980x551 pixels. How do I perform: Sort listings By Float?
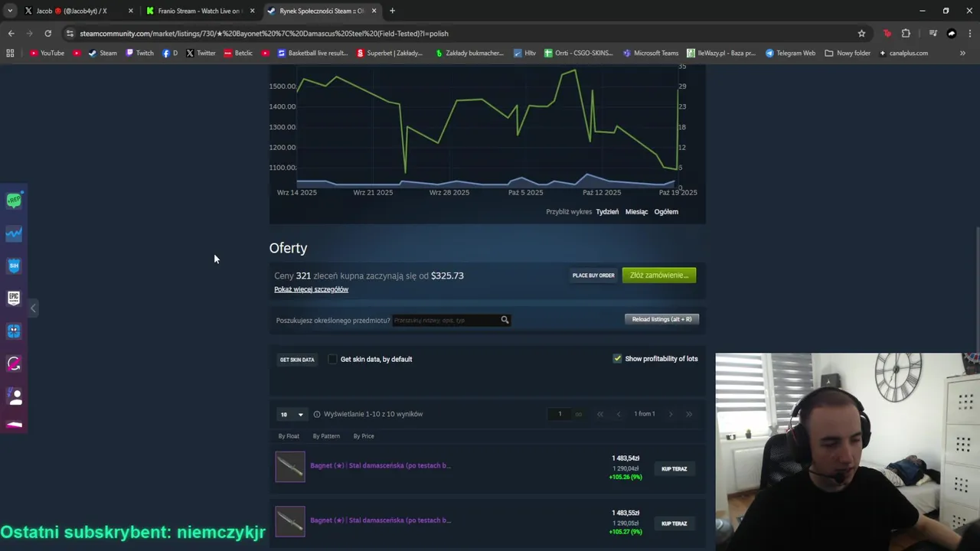click(289, 436)
